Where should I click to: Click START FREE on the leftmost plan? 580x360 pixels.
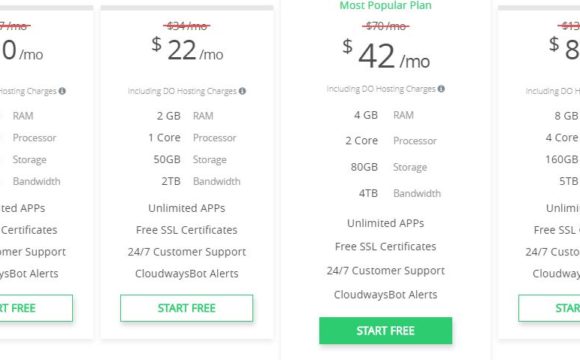point(36,308)
